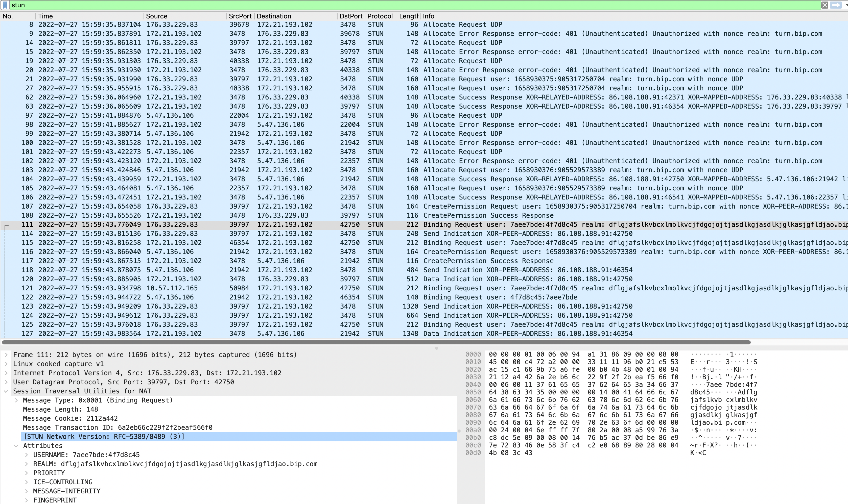
Task: Expand Frame 111 details
Action: pyautogui.click(x=6, y=355)
